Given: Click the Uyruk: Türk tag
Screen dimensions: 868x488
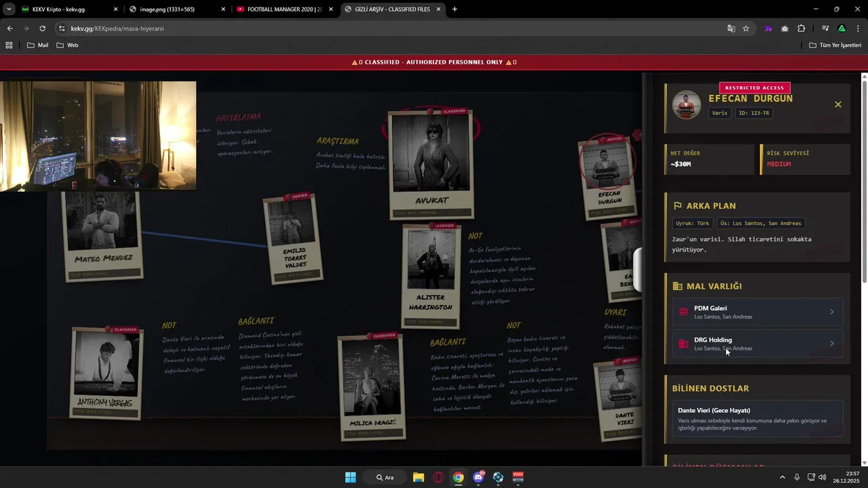Looking at the screenshot, I should (692, 223).
